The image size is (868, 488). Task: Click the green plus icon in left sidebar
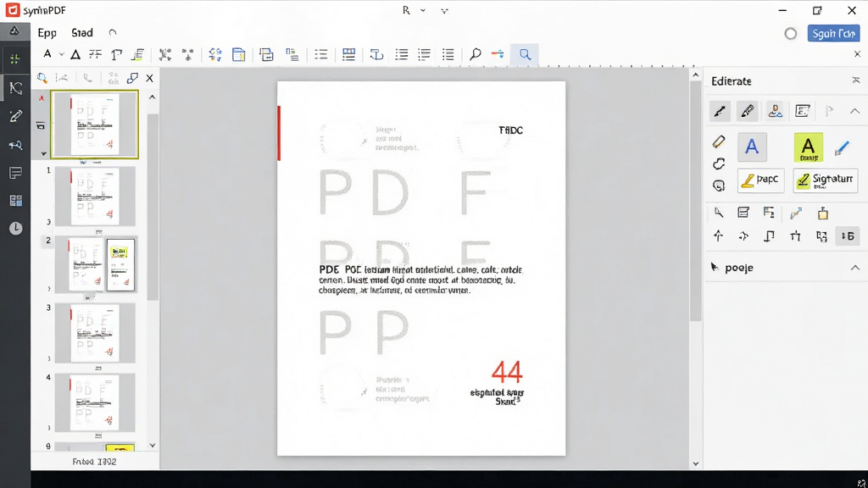pos(15,58)
